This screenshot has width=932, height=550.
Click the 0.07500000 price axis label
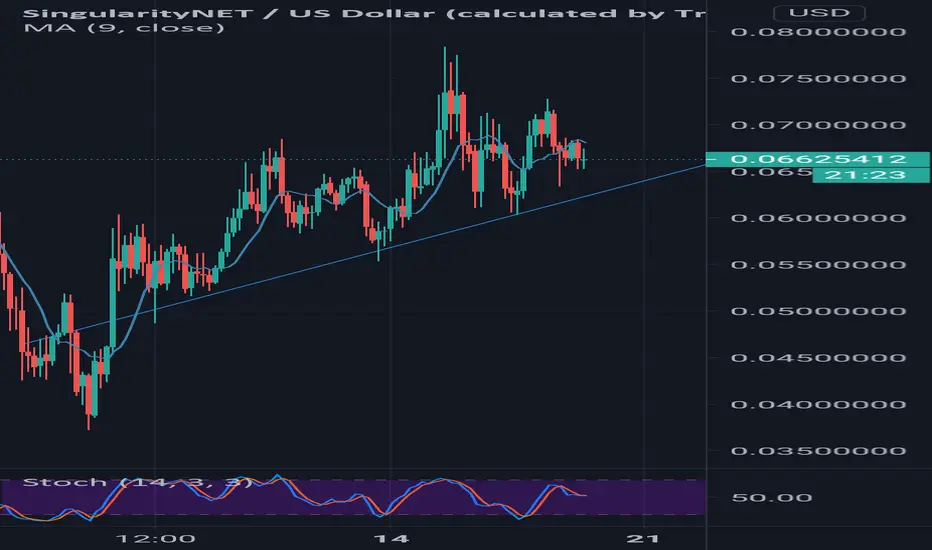click(x=818, y=78)
